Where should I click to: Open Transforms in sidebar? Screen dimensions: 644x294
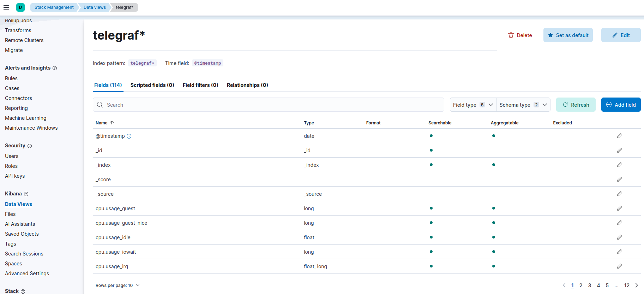[18, 30]
